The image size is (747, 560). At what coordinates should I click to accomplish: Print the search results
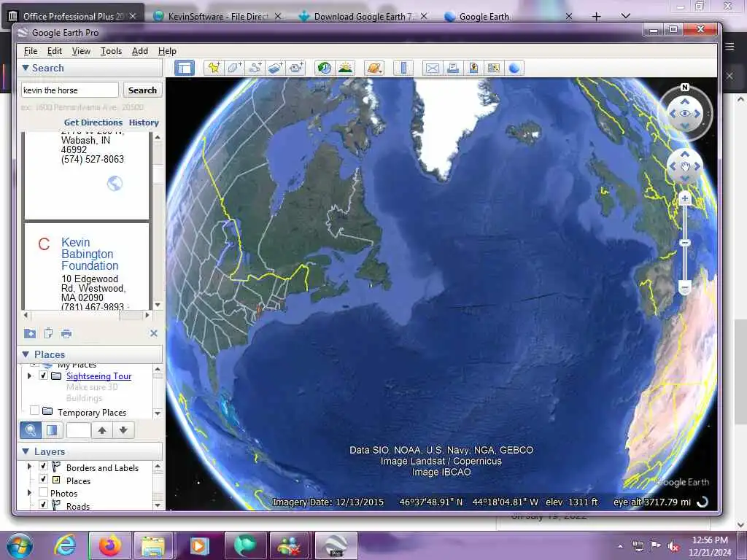pos(66,333)
